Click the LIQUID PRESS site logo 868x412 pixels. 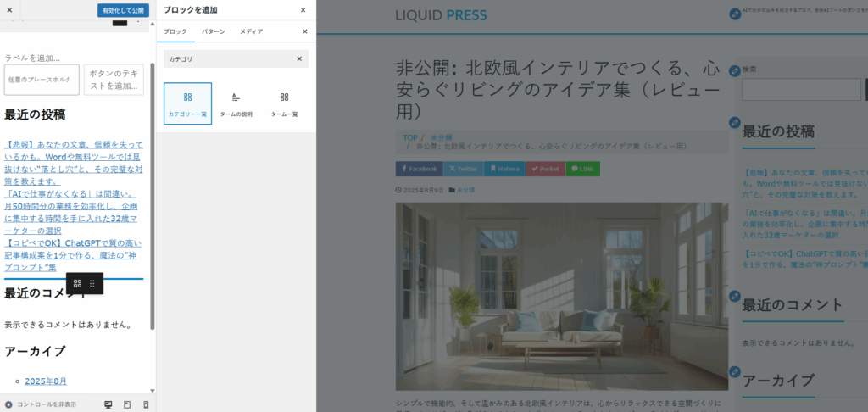441,15
